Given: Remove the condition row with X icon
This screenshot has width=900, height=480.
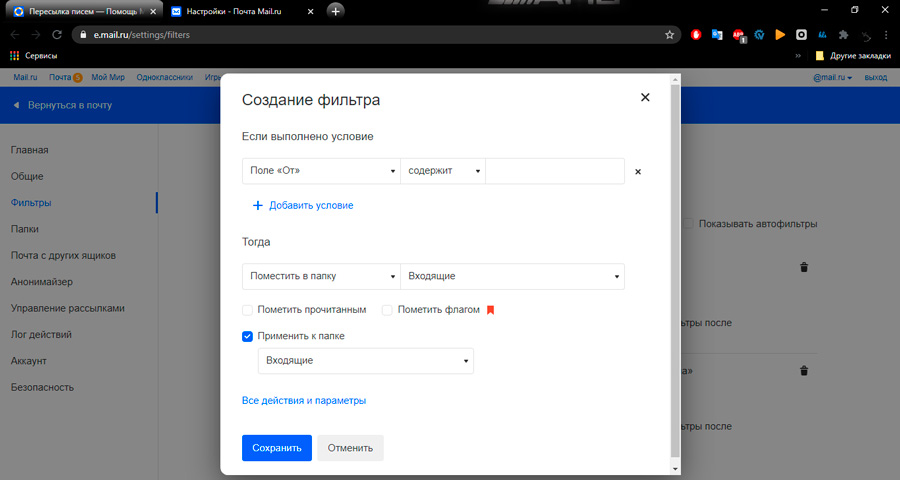Looking at the screenshot, I should tap(638, 172).
